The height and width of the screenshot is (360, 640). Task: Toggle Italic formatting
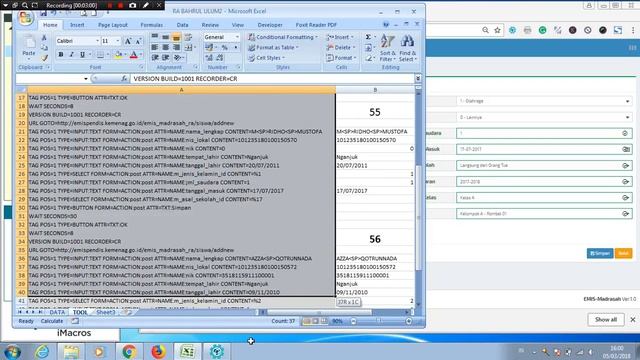71,55
